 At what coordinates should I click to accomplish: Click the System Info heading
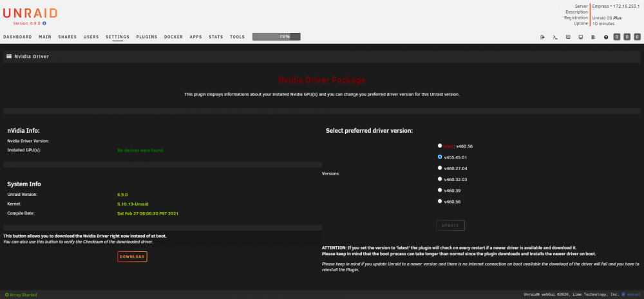[24, 184]
